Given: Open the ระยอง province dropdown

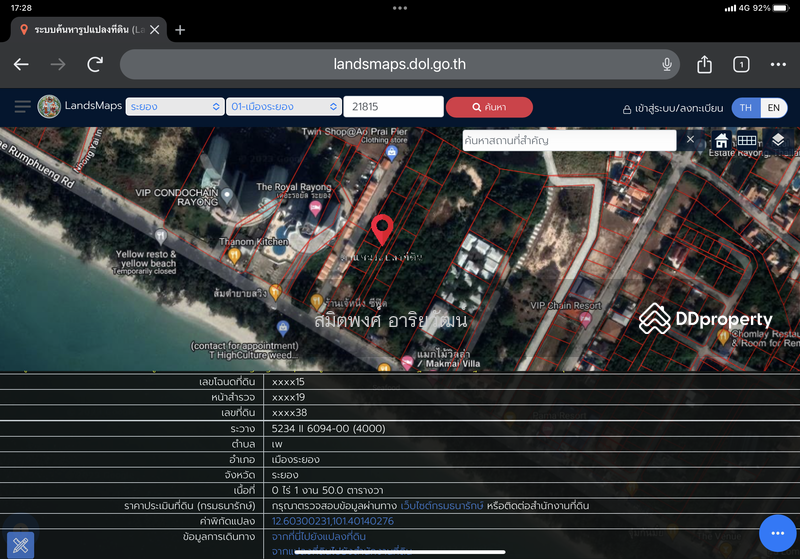Looking at the screenshot, I should [175, 107].
